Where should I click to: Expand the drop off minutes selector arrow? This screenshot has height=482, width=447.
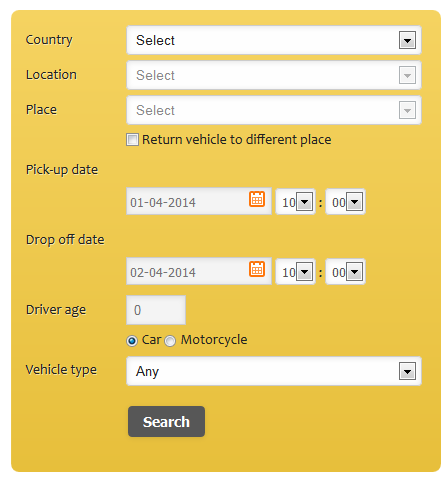pos(354,272)
